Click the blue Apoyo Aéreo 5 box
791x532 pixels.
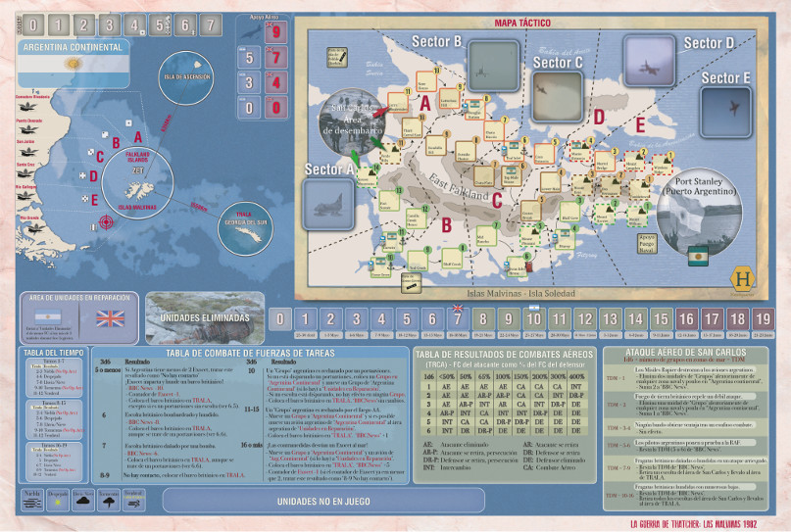[x=250, y=58]
